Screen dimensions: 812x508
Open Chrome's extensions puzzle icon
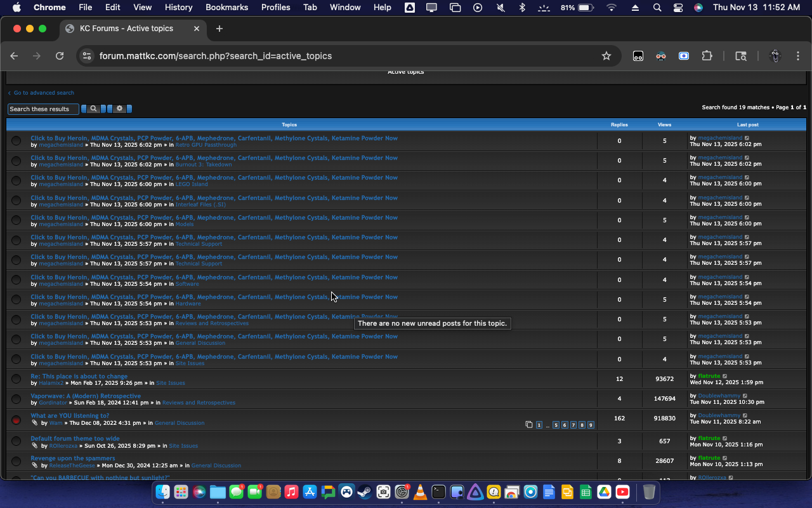(707, 56)
